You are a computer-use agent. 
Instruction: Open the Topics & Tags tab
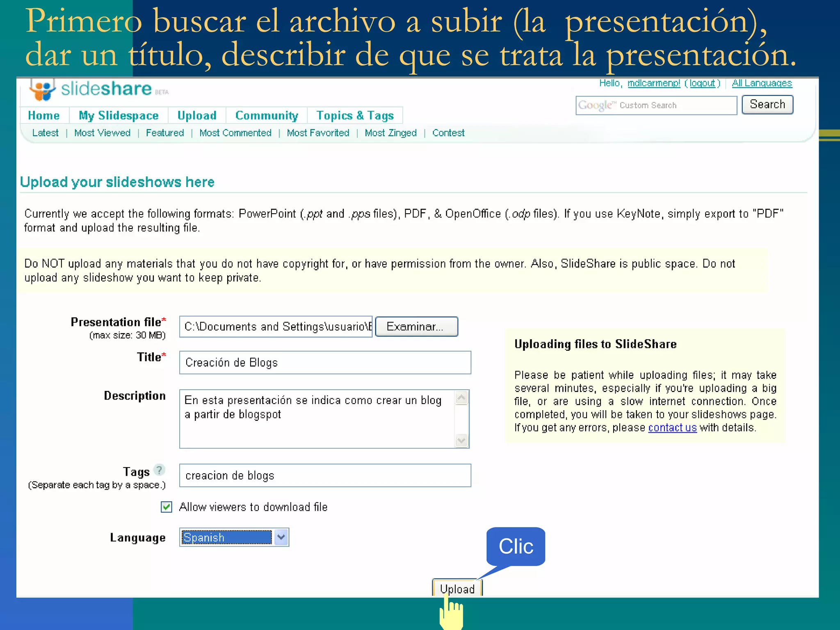click(x=355, y=116)
